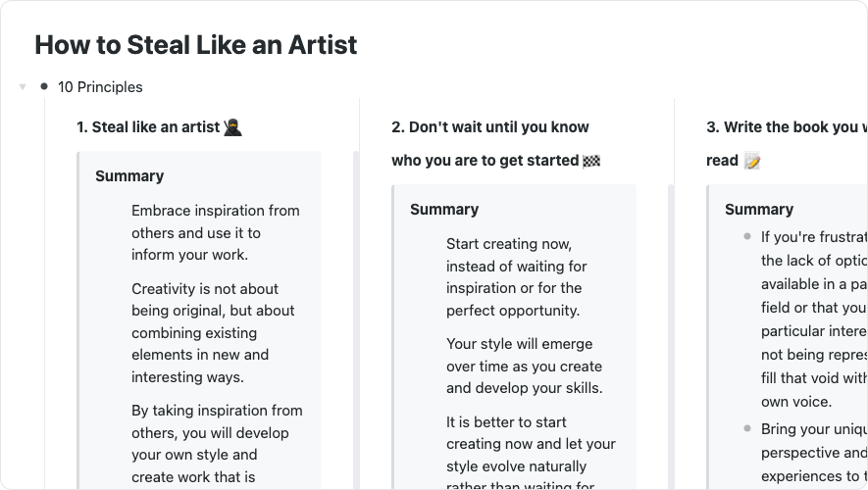Viewport: 868px width, 490px height.
Task: Click the page title 'How to Steal Like an Artist'
Action: (195, 44)
